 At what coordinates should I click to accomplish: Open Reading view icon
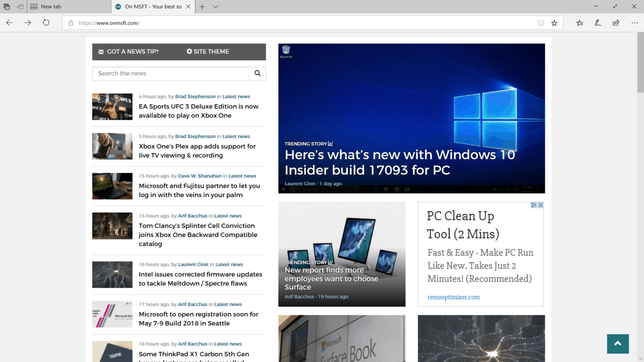coord(541,23)
